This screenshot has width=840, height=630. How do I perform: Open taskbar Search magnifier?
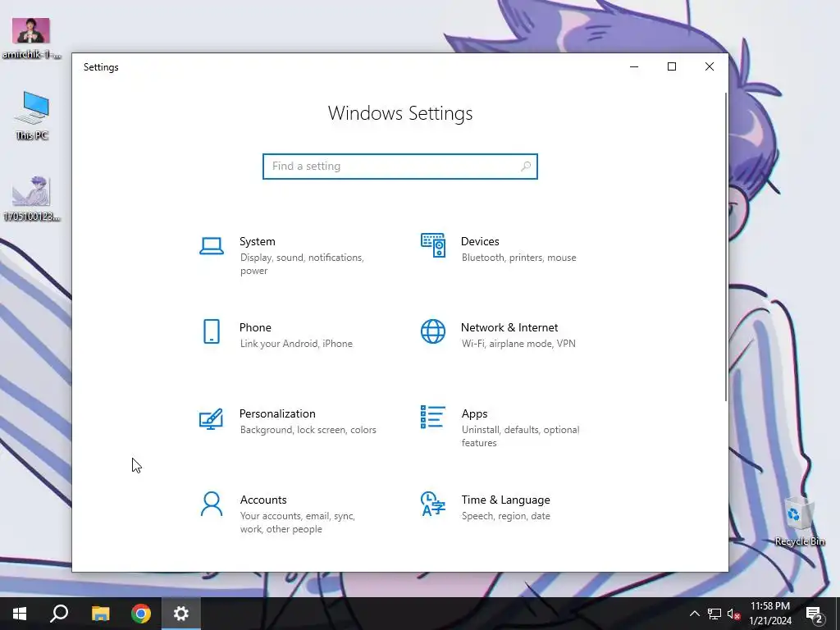point(59,614)
